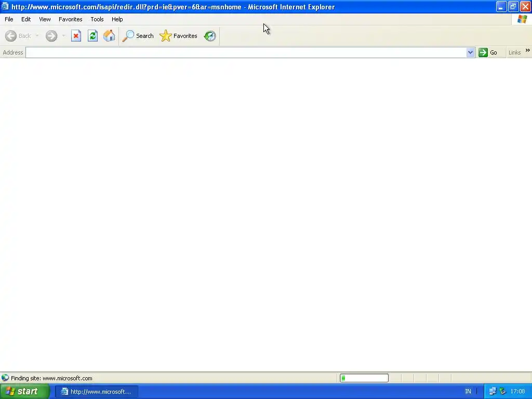Click the IN language indicator
This screenshot has height=399, width=532.
click(468, 392)
